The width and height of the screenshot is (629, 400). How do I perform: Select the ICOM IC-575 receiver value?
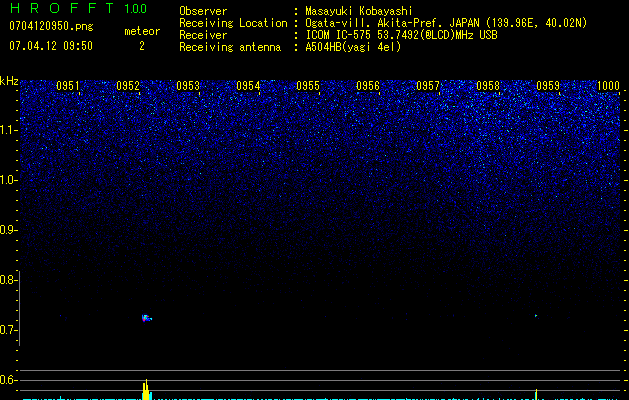tap(401, 35)
